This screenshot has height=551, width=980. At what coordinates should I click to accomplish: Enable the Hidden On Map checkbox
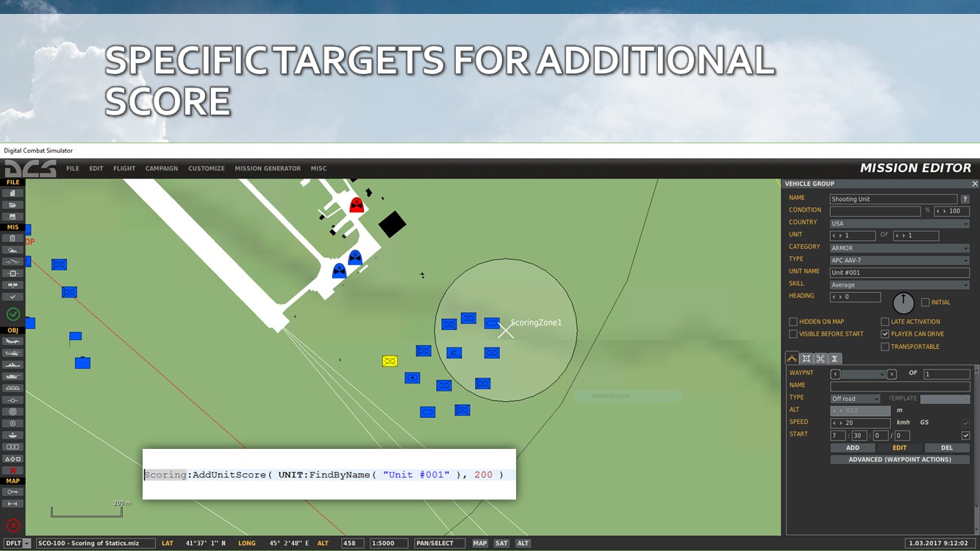(x=793, y=322)
